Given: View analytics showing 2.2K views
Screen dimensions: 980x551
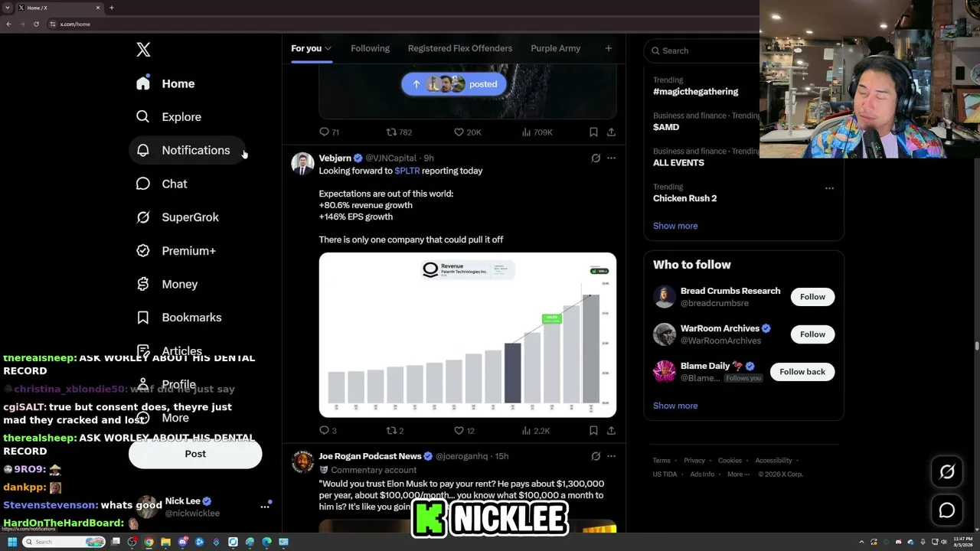Looking at the screenshot, I should 536,430.
